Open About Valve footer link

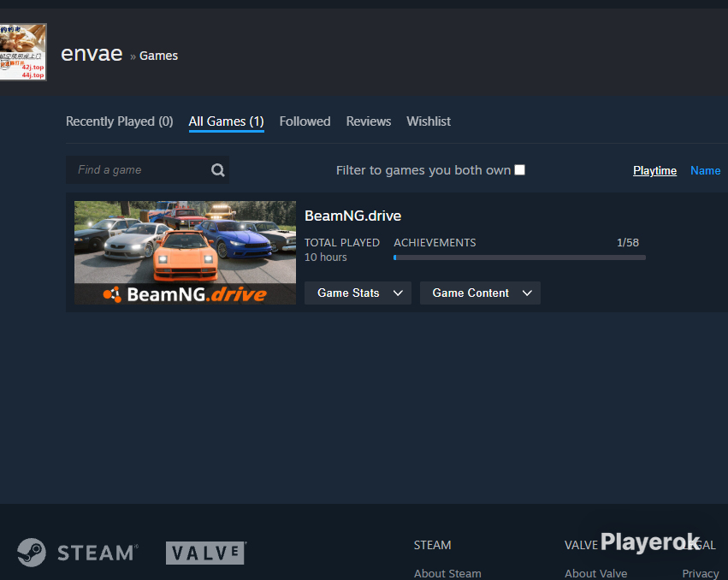(595, 573)
